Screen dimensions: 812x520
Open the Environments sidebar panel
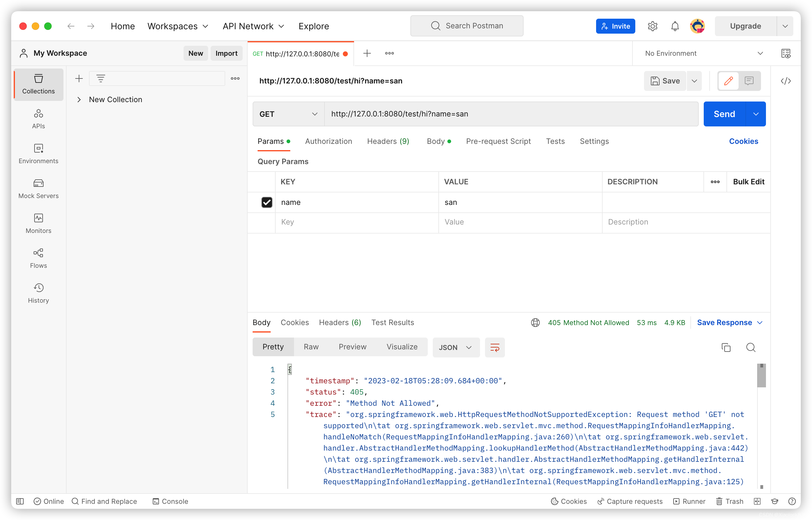click(39, 154)
